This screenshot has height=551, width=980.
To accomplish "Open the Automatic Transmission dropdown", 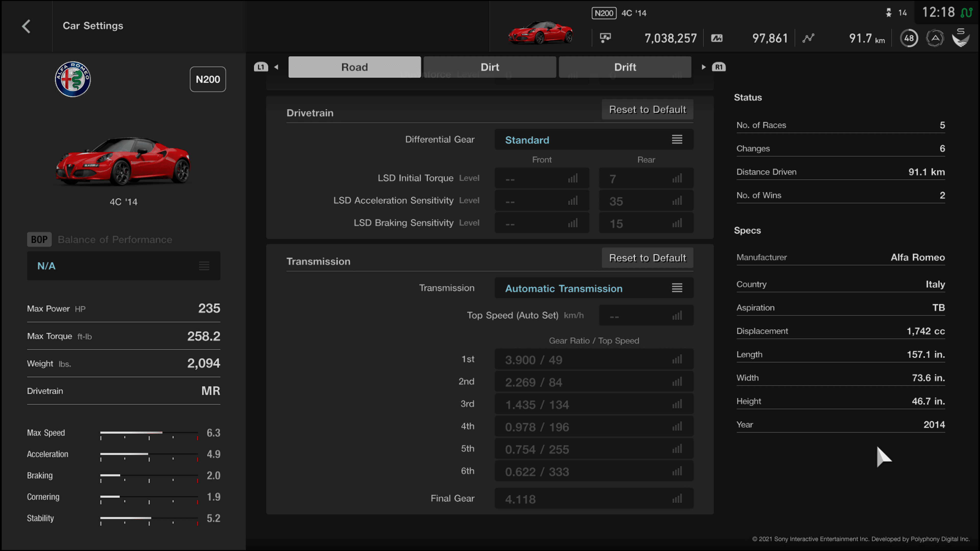I will click(594, 288).
